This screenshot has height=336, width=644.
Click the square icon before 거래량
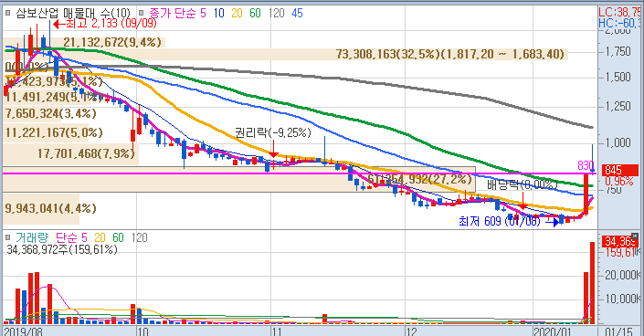[8, 237]
